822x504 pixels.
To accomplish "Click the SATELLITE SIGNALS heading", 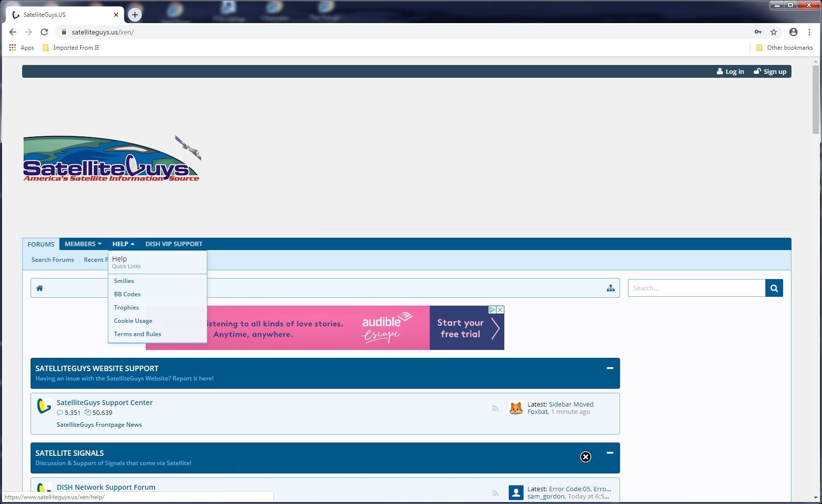I will click(69, 453).
